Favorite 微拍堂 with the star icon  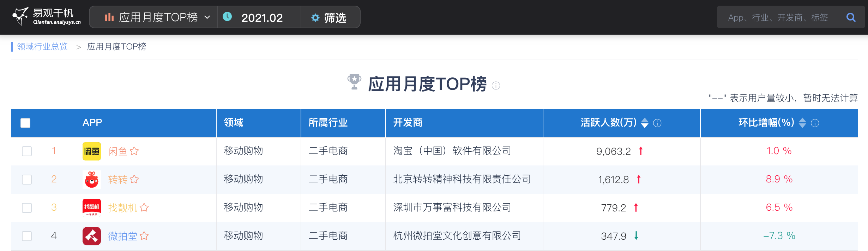click(x=144, y=236)
